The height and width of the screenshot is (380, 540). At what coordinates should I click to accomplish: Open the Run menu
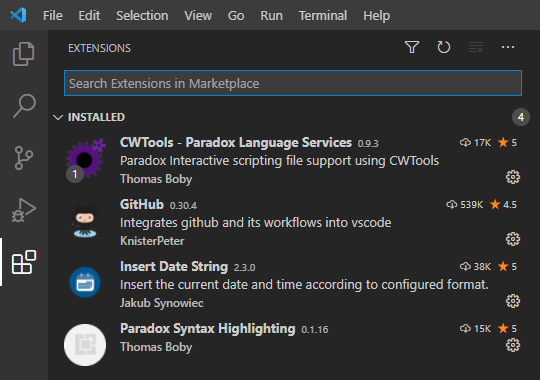271,16
